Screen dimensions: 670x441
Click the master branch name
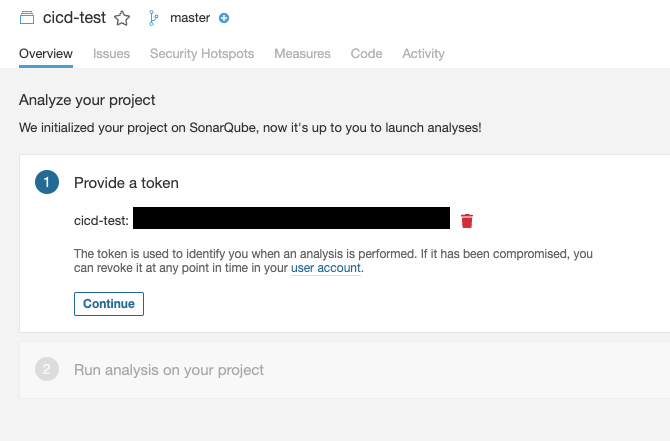tap(190, 18)
